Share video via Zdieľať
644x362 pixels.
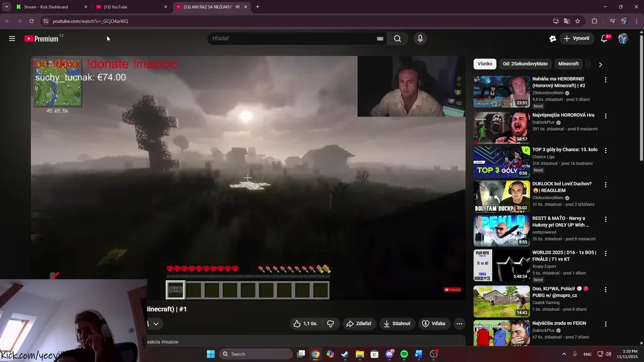tap(359, 324)
